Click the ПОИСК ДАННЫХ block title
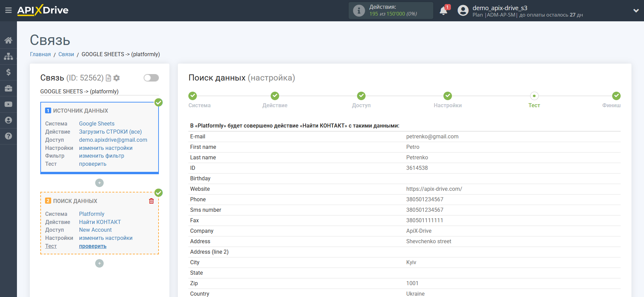 75,201
